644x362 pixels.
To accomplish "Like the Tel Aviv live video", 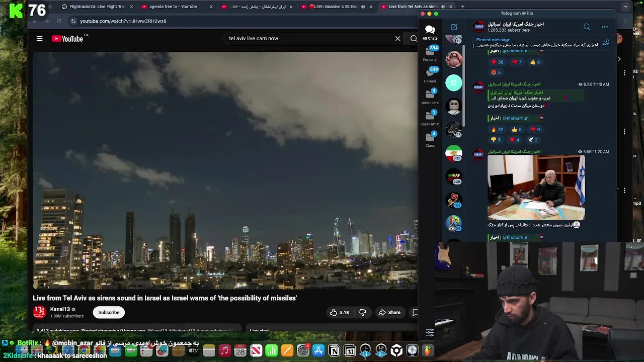I will [340, 313].
